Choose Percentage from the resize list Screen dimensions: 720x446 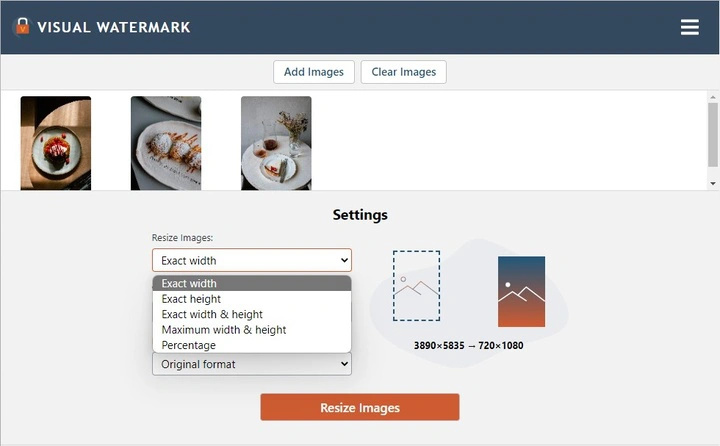252,345
